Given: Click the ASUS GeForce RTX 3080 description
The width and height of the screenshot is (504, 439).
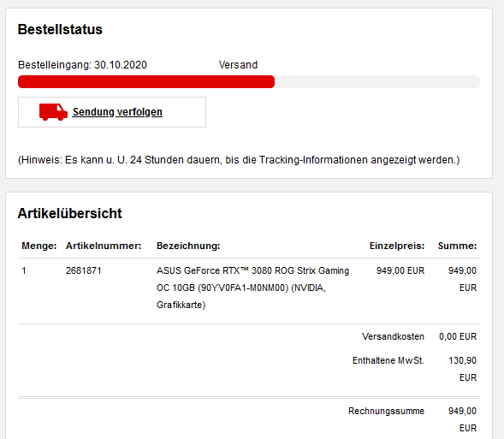Looking at the screenshot, I should [252, 288].
